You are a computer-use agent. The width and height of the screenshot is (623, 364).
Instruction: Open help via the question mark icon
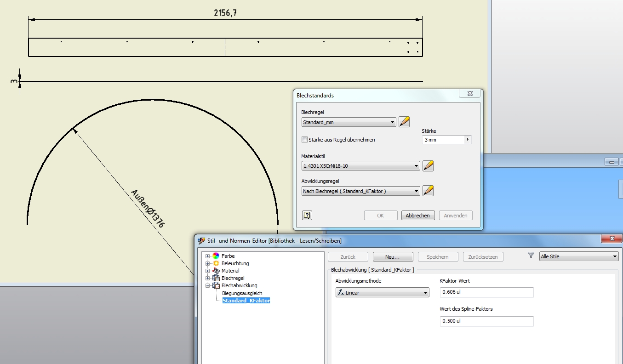pos(307,215)
